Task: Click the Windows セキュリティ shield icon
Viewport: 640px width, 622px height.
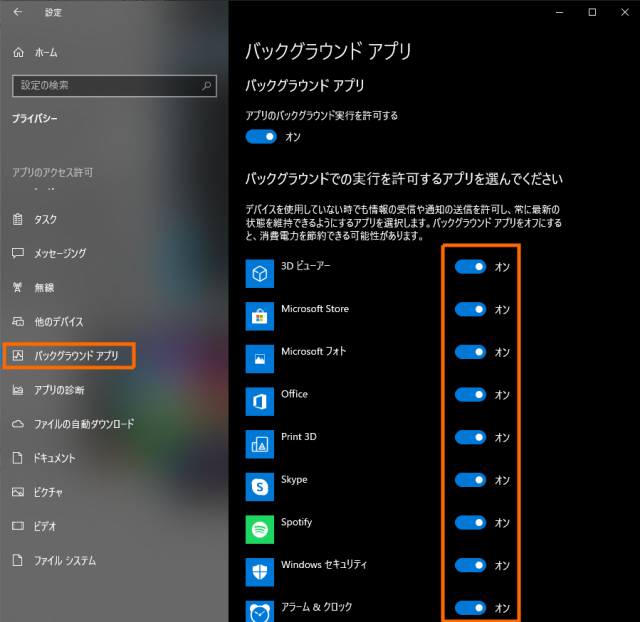Action: 259,571
